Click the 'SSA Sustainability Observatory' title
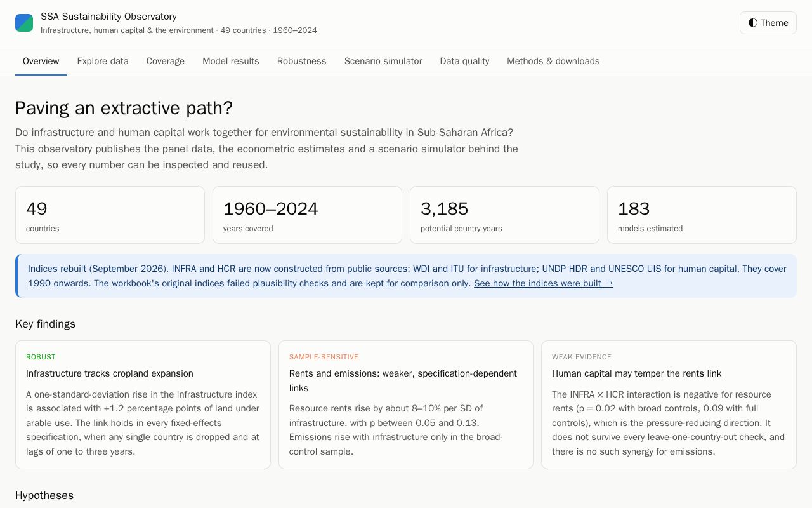Screen dimensions: 812x508 (108, 17)
